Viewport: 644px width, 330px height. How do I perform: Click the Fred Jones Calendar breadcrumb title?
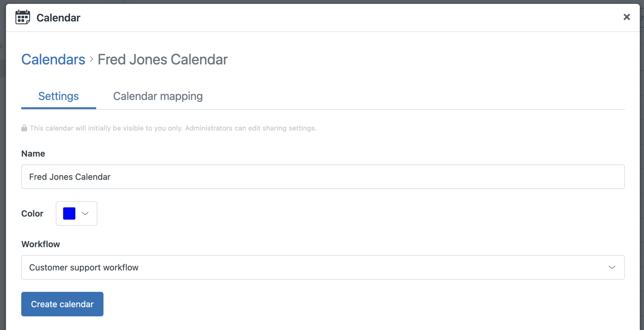pyautogui.click(x=163, y=59)
